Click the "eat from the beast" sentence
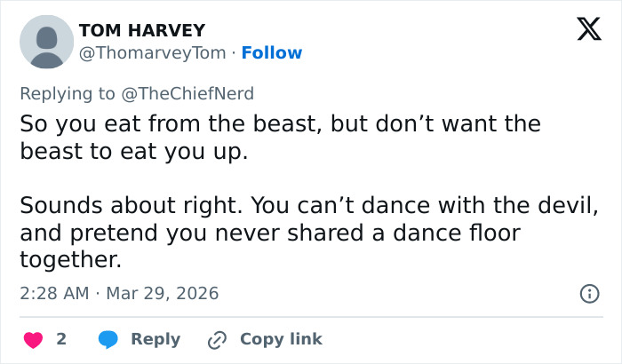The image size is (622, 364). 280,123
